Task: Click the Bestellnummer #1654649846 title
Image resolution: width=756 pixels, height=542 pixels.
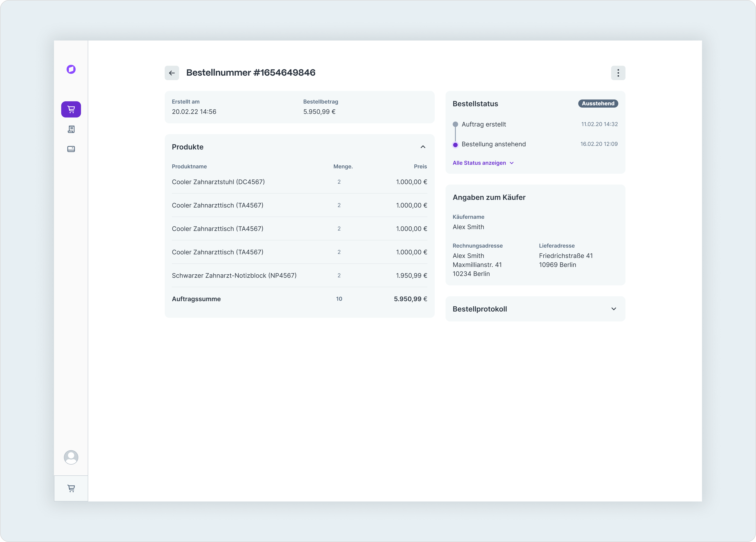Action: pyautogui.click(x=251, y=73)
